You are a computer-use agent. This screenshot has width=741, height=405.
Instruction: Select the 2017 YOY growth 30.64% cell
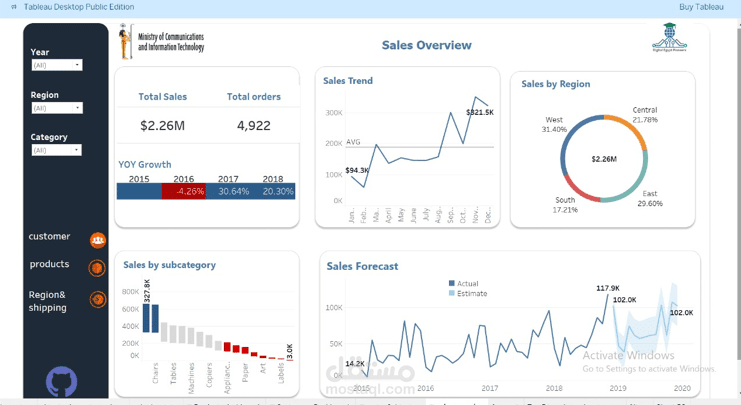coord(228,191)
